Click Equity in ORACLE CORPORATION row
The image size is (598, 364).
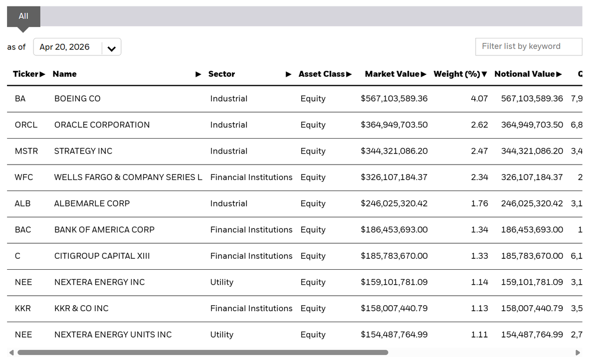pyautogui.click(x=313, y=125)
